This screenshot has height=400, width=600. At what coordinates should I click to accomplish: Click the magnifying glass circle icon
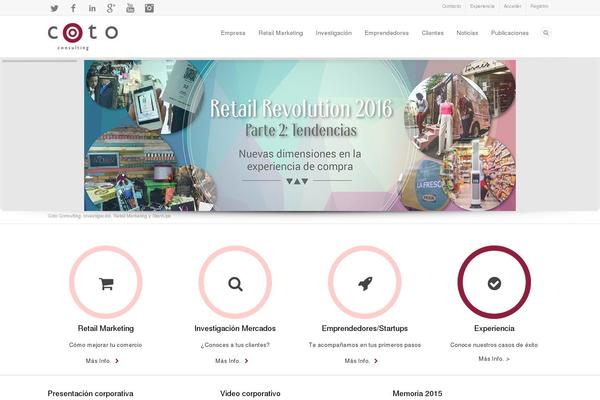[x=235, y=282]
